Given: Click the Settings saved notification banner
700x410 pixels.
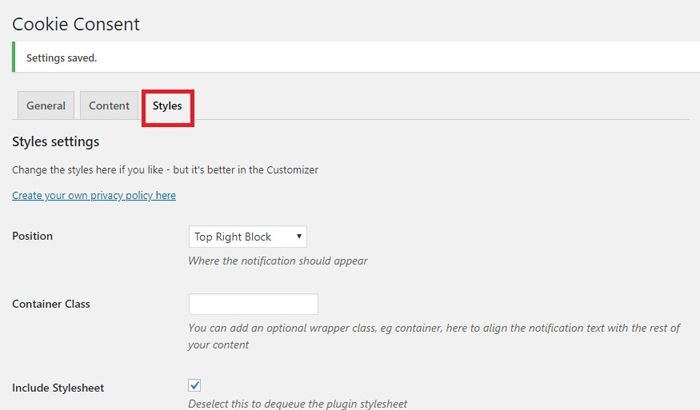Looking at the screenshot, I should [356, 57].
